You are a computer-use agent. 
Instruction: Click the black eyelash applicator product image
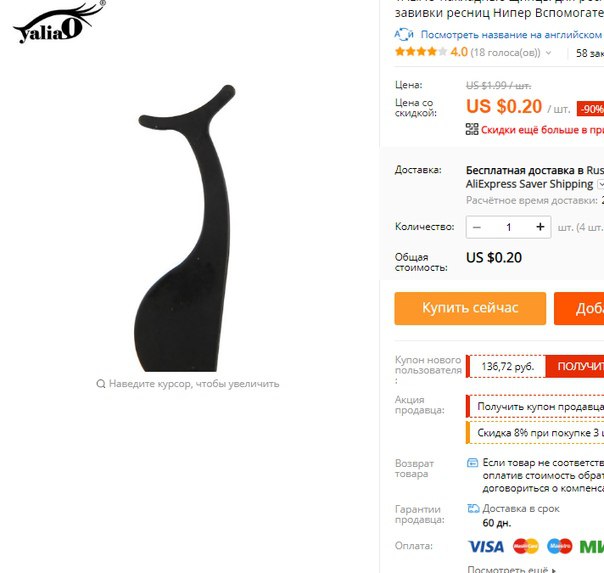(185, 228)
